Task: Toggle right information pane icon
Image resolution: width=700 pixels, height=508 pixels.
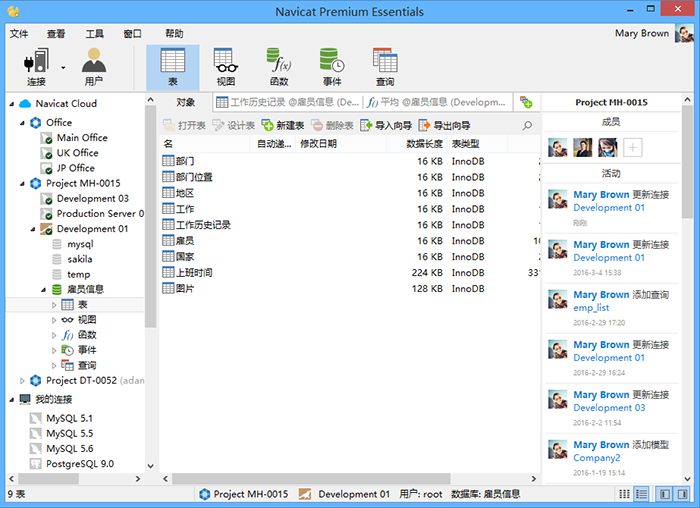Action: pyautogui.click(x=682, y=494)
